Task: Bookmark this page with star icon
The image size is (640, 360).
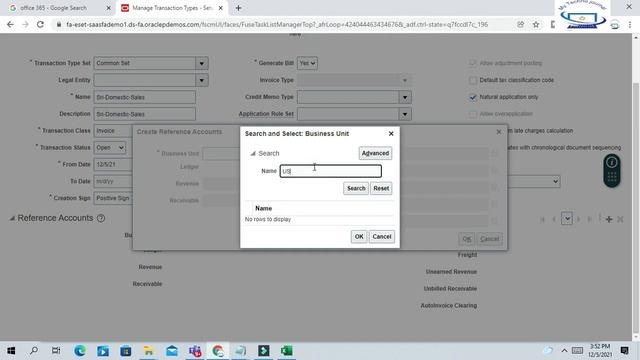Action: (x=536, y=24)
